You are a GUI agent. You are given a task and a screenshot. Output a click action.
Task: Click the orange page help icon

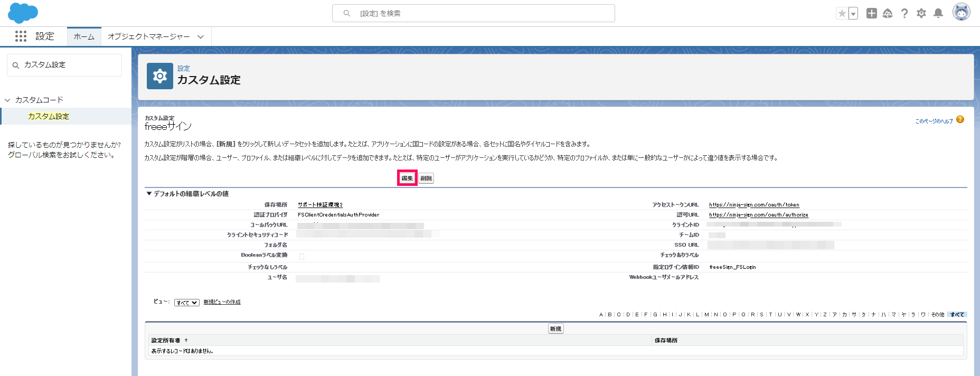tap(960, 120)
